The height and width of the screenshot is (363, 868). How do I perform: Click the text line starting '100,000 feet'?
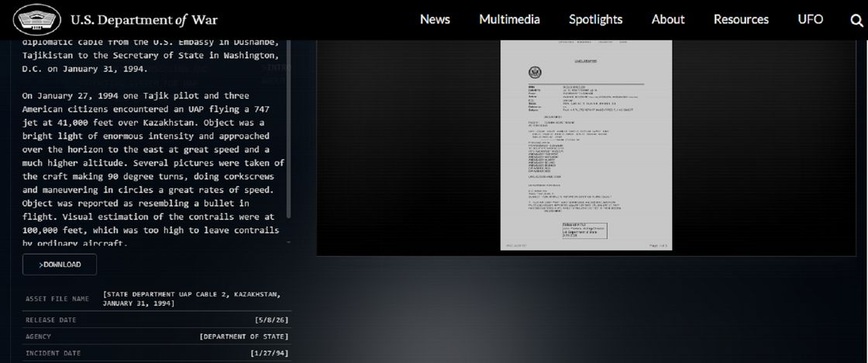(150, 230)
